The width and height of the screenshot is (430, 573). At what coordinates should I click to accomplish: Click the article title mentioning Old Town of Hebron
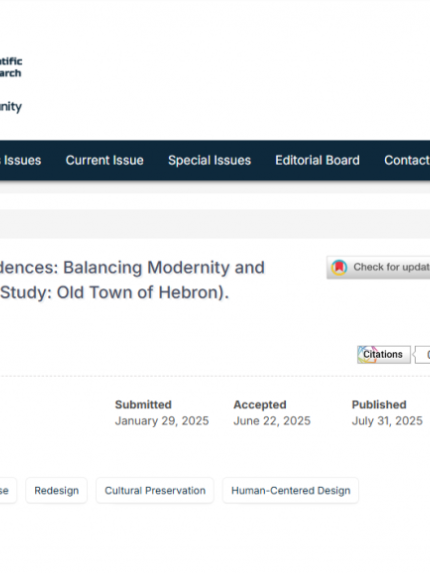point(132,280)
